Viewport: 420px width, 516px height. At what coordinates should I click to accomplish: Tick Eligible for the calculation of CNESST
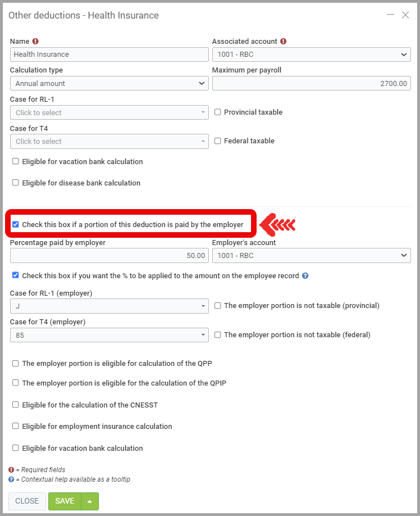point(16,405)
